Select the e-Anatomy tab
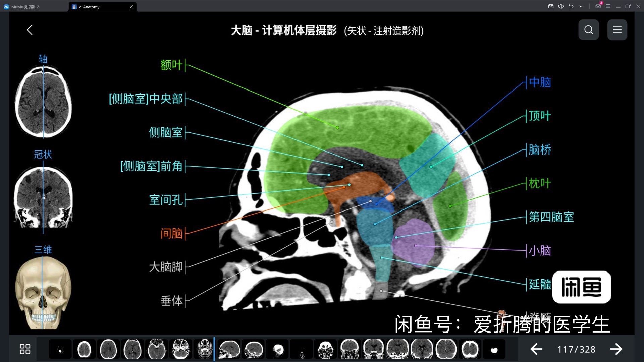The width and height of the screenshot is (644, 362). 89,7
